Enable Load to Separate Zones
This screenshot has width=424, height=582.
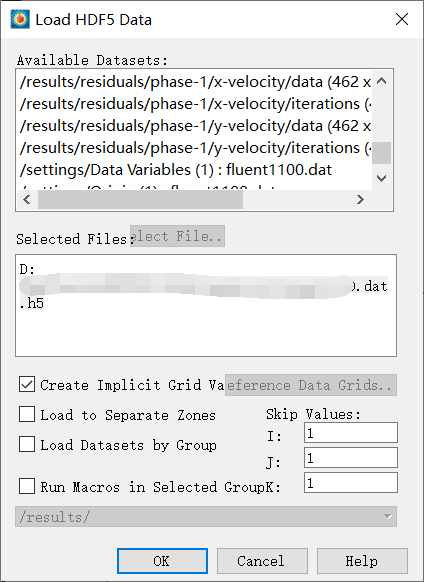(x=27, y=414)
